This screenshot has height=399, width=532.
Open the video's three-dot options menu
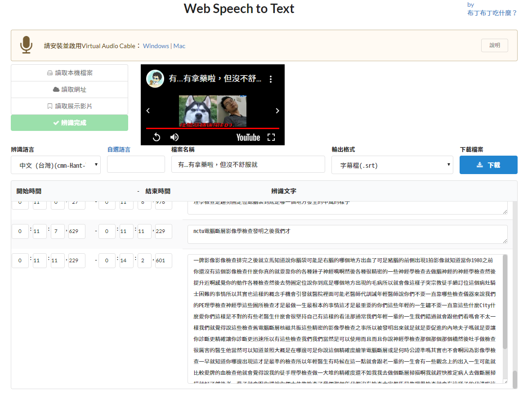point(270,79)
